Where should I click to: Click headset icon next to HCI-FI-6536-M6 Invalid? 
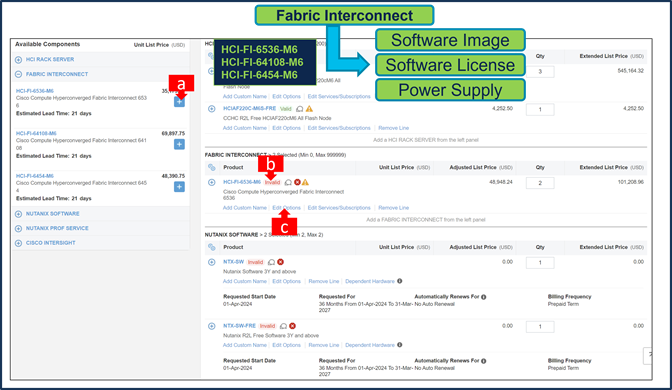(x=288, y=183)
